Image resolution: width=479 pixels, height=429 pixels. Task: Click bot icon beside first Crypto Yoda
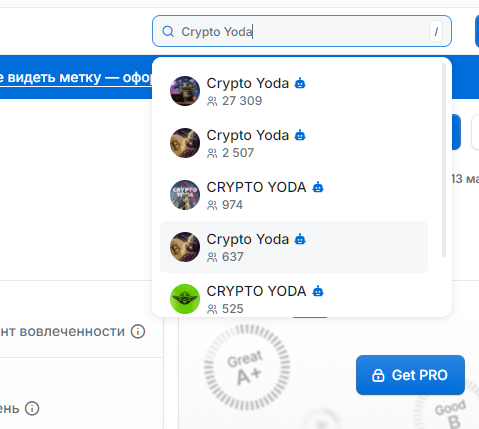300,83
